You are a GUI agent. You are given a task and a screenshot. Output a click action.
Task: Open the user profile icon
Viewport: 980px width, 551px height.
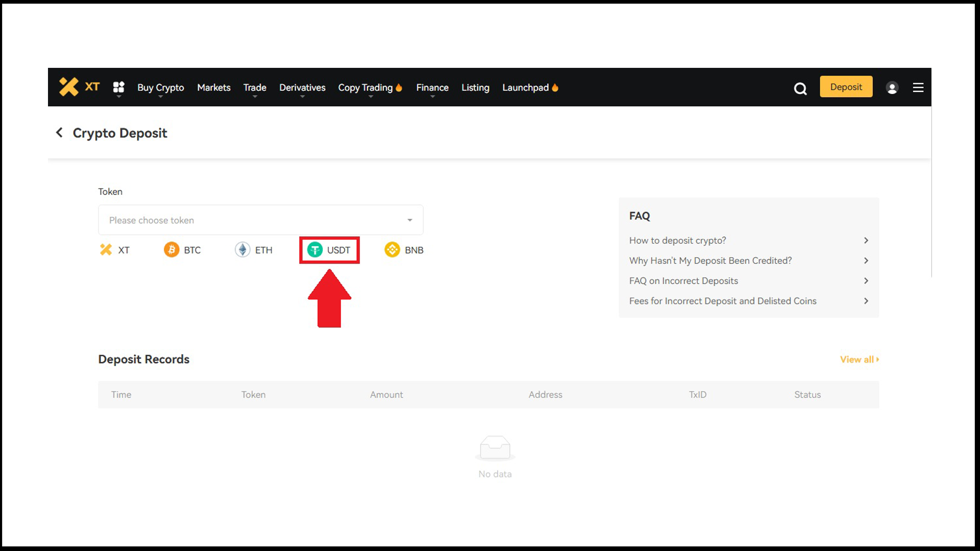(x=892, y=88)
